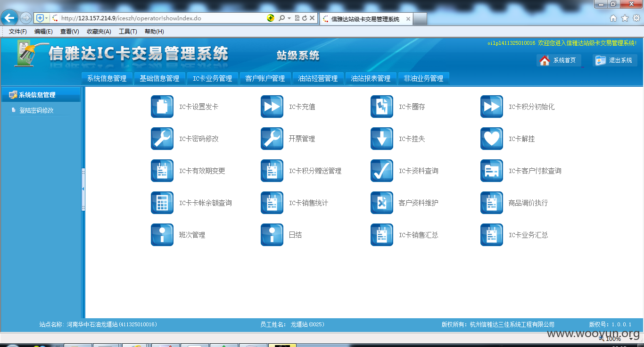Image resolution: width=644 pixels, height=347 pixels.
Task: Click the 杭州信雅达三佳系统工程有限公司 copyright text
Action: 512,324
